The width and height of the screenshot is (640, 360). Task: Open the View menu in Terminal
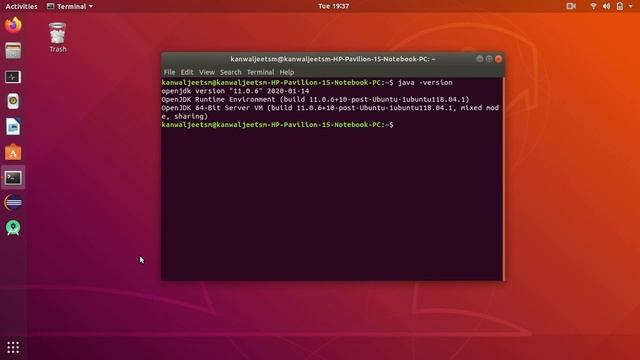(x=207, y=72)
